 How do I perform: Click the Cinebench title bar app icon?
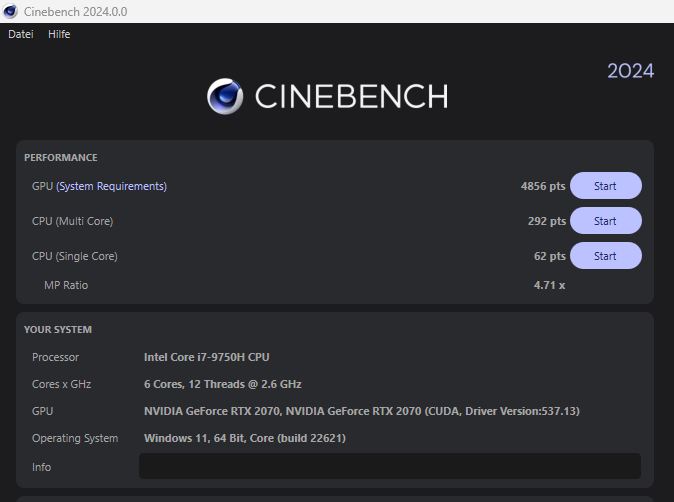tap(10, 11)
